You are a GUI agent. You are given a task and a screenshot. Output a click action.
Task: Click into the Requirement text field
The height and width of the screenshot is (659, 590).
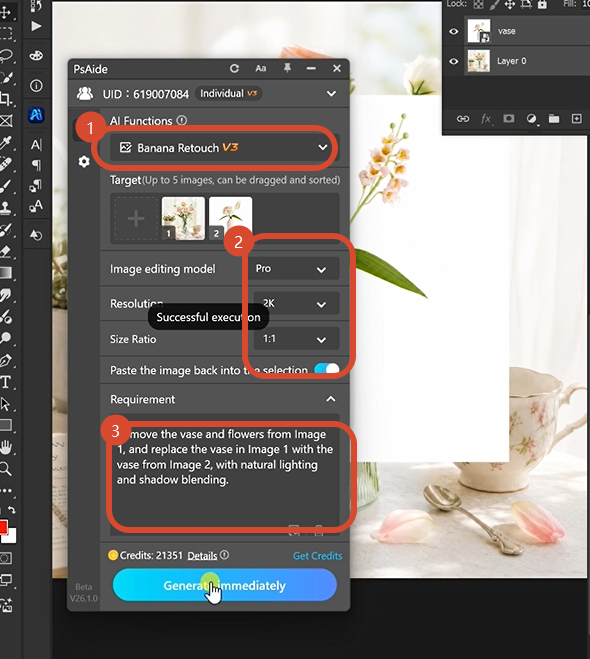tap(224, 475)
